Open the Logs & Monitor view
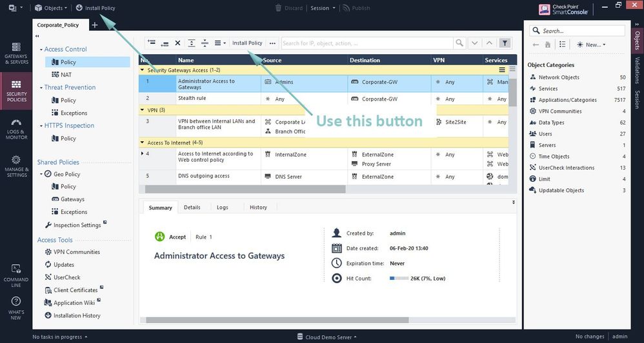 [16, 129]
